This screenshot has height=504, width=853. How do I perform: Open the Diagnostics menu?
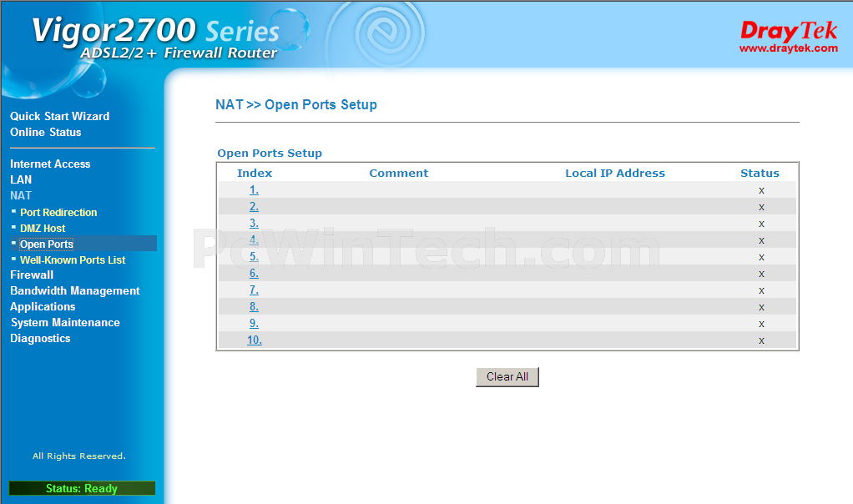point(40,338)
